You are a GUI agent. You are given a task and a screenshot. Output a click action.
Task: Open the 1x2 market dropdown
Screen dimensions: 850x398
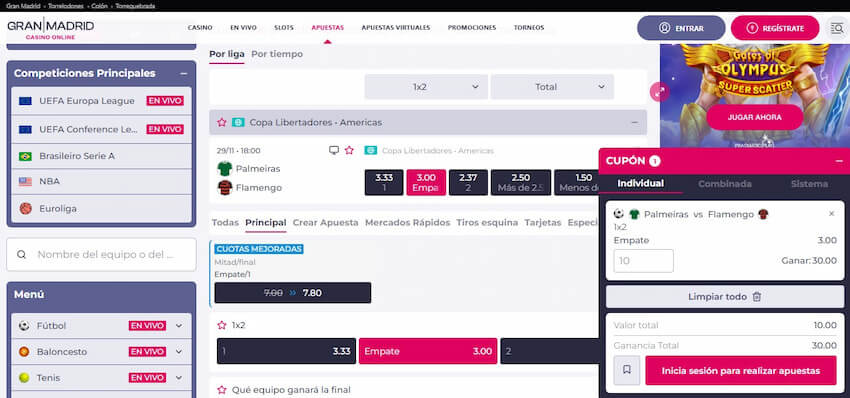point(426,87)
